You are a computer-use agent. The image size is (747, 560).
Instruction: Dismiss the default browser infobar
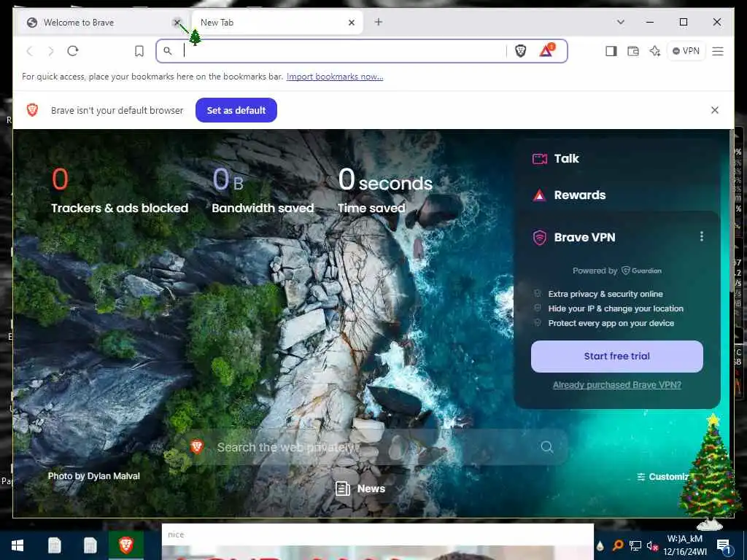pyautogui.click(x=715, y=110)
